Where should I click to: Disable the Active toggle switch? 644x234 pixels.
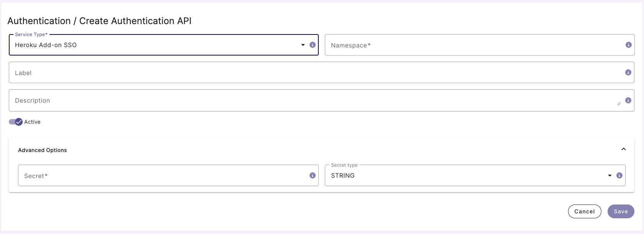point(16,122)
